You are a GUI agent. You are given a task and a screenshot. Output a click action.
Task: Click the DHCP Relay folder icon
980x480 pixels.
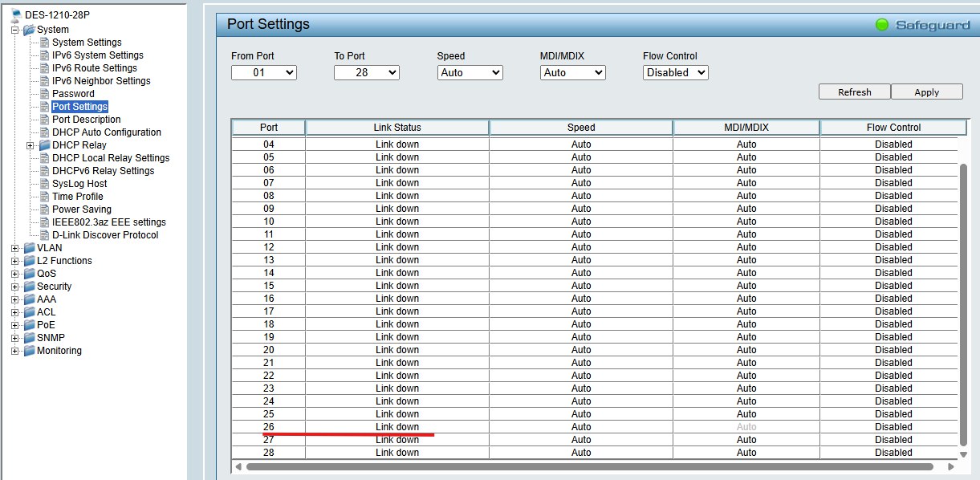click(44, 145)
